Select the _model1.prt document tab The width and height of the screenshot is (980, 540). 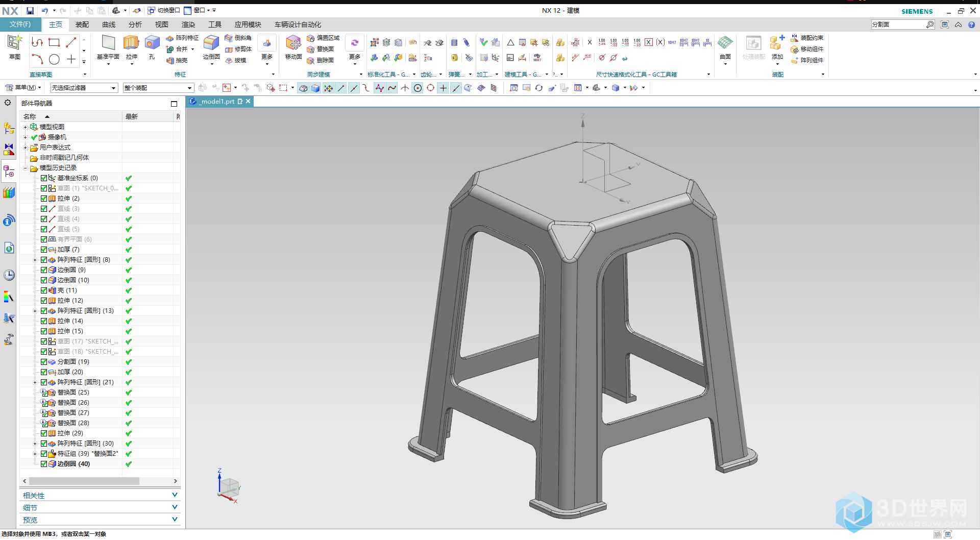coord(219,101)
